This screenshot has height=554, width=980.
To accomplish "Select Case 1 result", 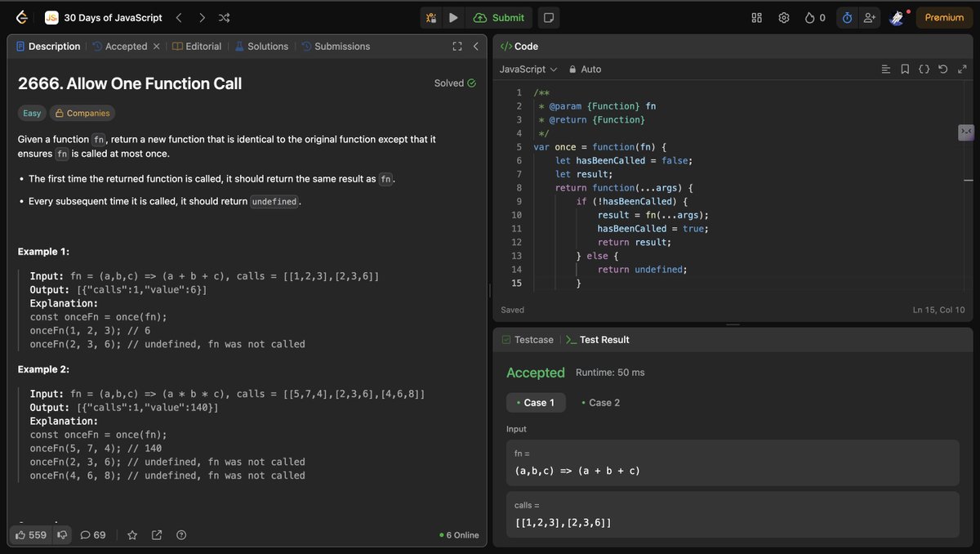I will point(536,403).
